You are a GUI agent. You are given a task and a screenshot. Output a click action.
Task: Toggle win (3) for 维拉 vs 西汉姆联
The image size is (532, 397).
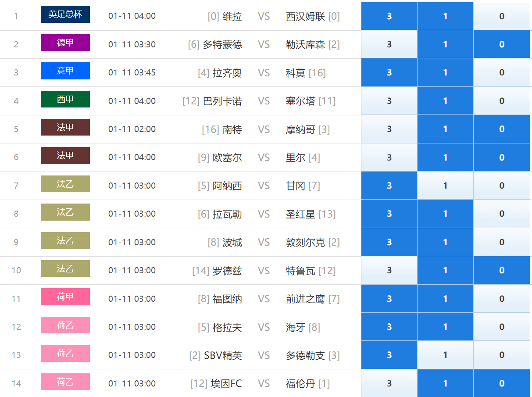click(x=389, y=16)
